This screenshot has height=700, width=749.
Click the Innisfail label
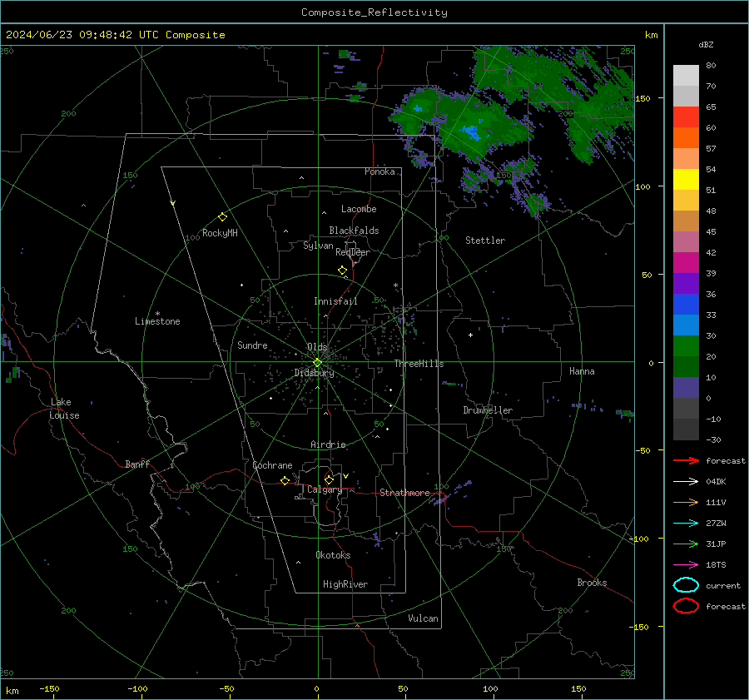(x=336, y=301)
